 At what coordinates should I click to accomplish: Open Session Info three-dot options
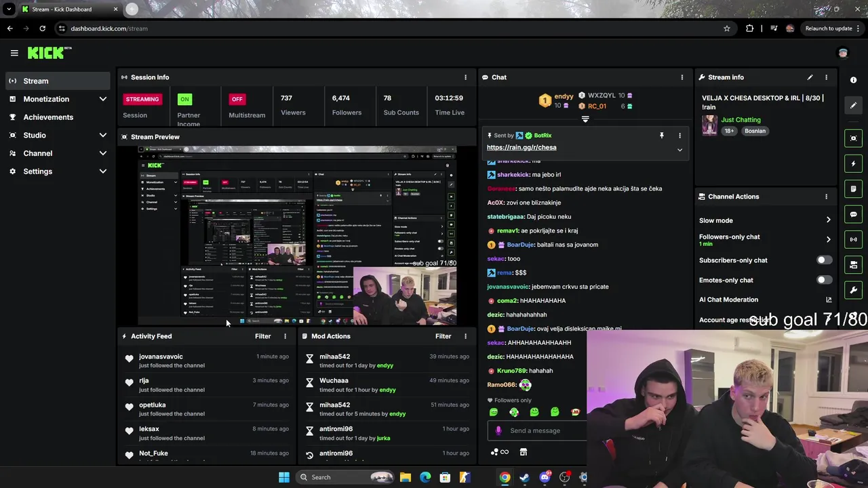(x=465, y=77)
